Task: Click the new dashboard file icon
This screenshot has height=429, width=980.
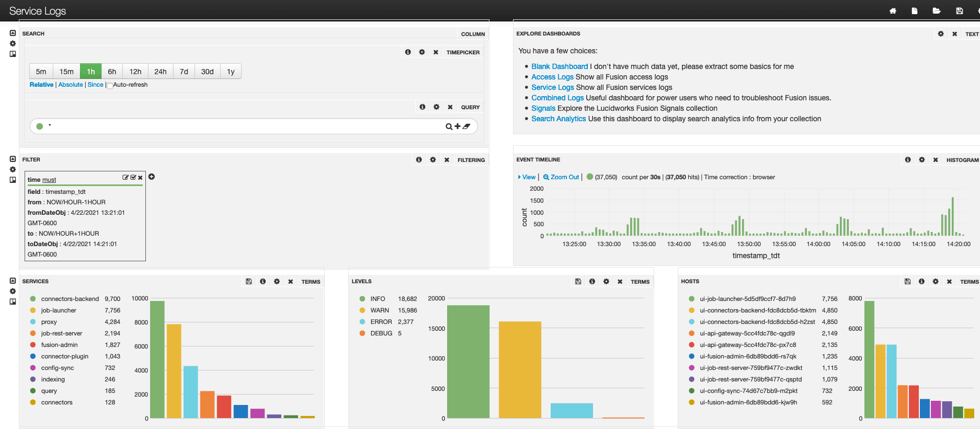Action: click(x=915, y=11)
